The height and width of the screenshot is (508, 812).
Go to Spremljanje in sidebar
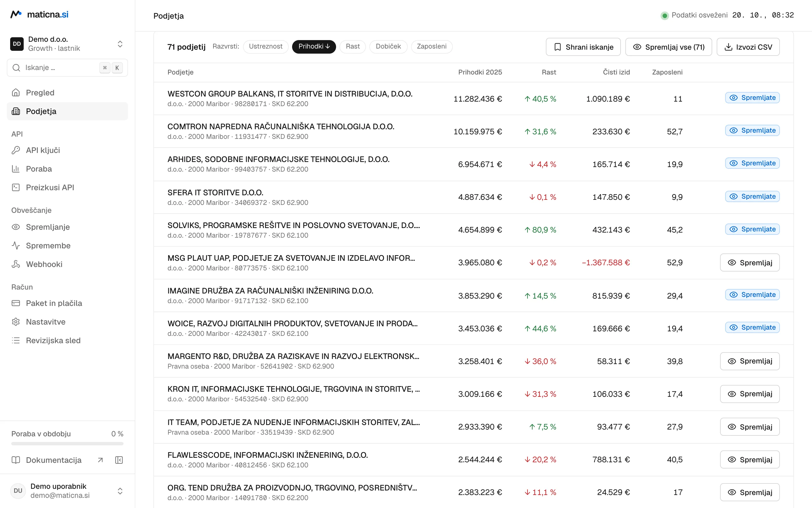coord(67,227)
